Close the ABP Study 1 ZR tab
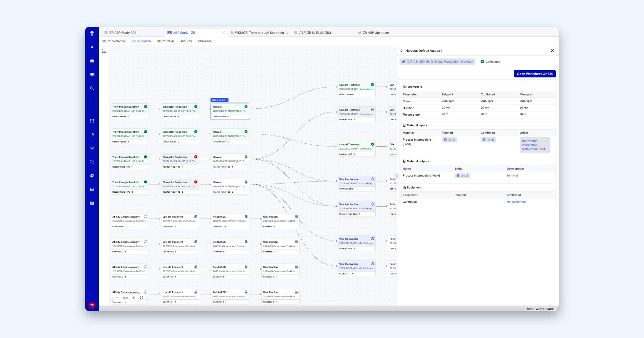 tap(224, 33)
